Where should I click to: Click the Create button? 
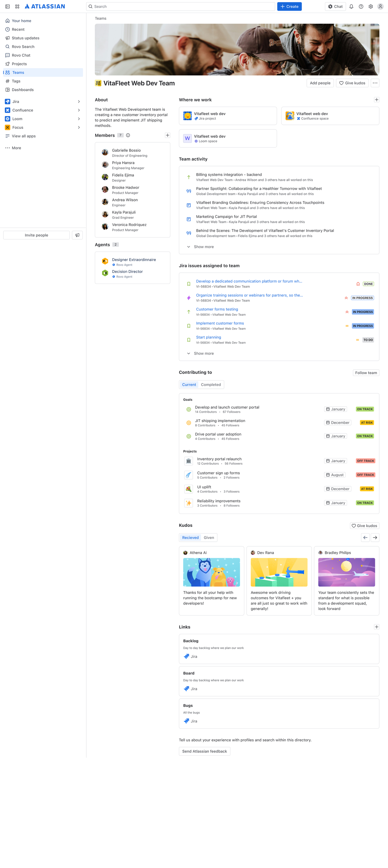point(289,6)
